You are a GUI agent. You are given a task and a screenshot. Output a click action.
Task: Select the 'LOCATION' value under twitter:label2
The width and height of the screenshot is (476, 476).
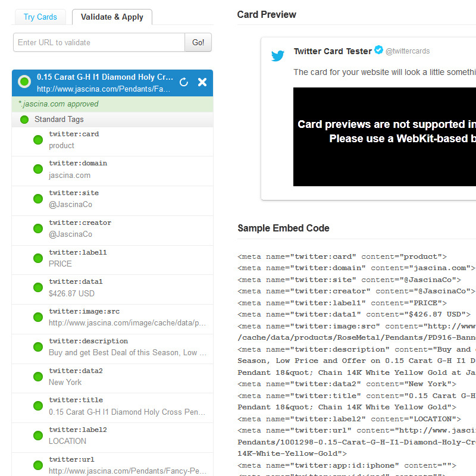67,441
